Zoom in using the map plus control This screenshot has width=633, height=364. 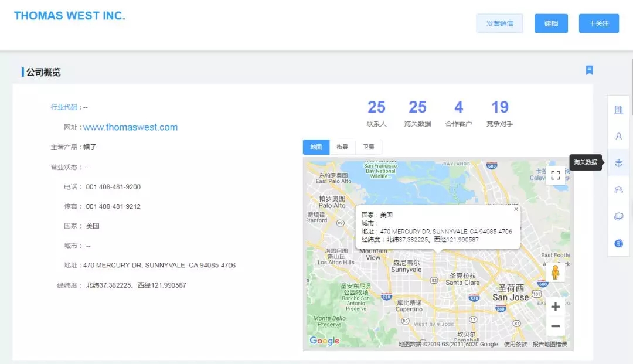coord(555,306)
